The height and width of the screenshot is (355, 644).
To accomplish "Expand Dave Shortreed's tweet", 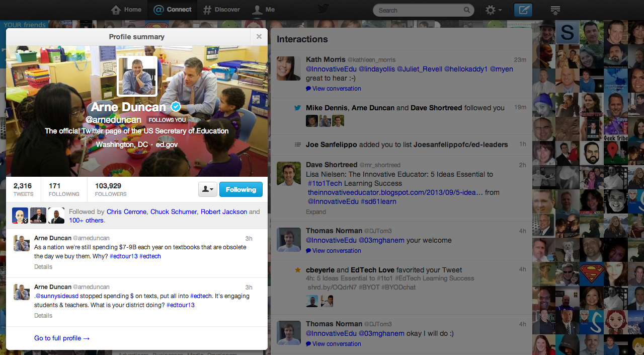I will 316,212.
